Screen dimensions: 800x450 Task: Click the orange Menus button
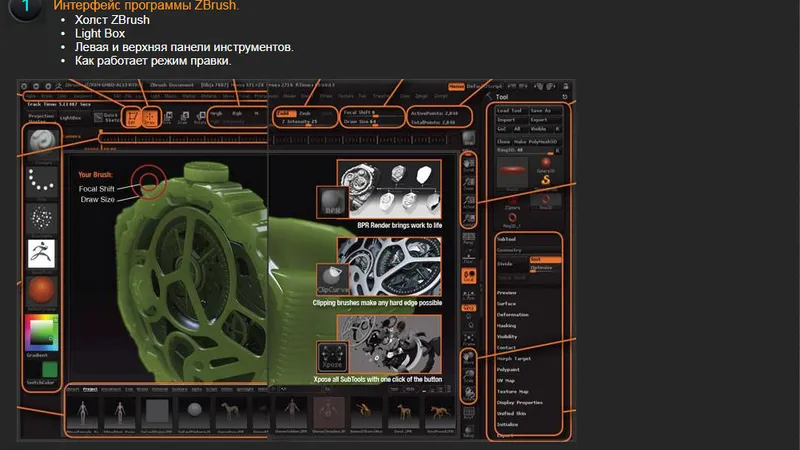[457, 86]
